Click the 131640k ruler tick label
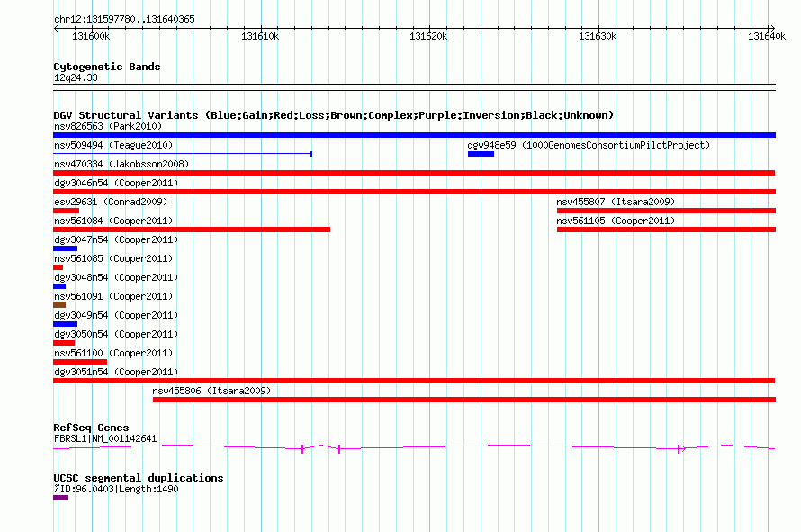Viewport: 801px width, 532px height. click(766, 36)
